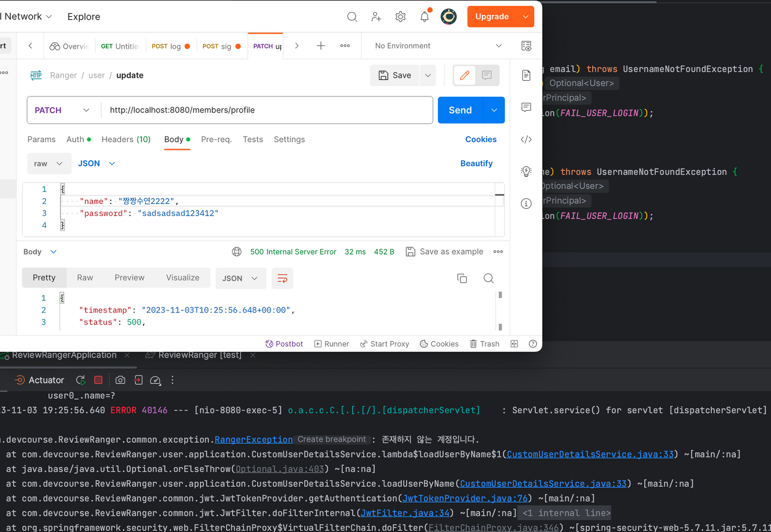Open the request Settings tab
The image size is (771, 532).
click(x=289, y=139)
